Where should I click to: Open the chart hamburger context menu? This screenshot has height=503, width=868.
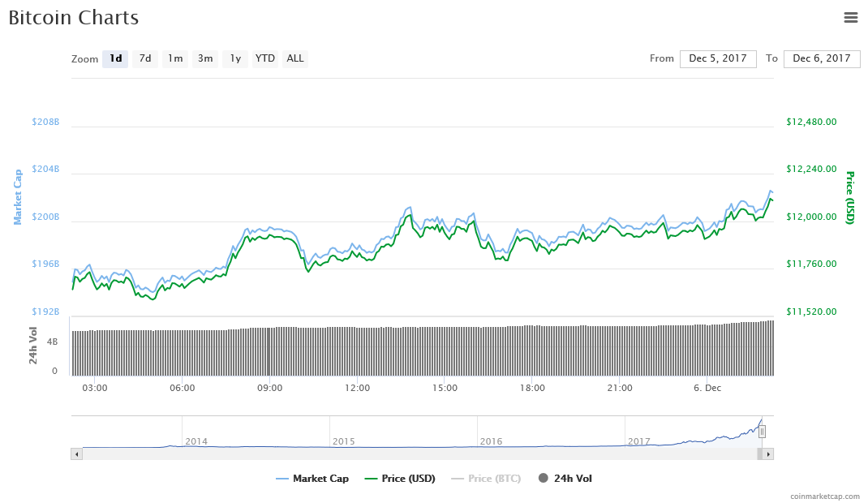(x=850, y=18)
